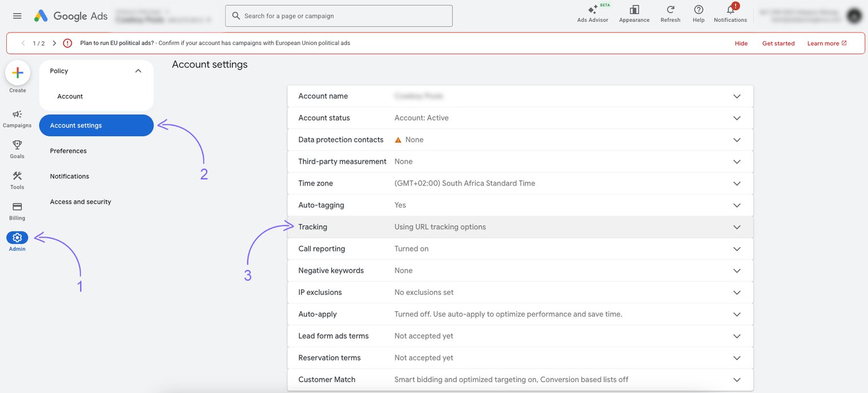Hide the EU political ads banner
This screenshot has height=393, width=868.
[741, 43]
